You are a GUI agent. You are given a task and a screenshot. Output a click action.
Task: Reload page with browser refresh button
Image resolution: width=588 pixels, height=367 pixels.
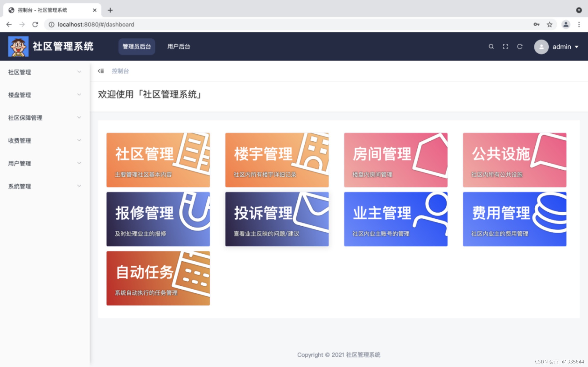[35, 24]
